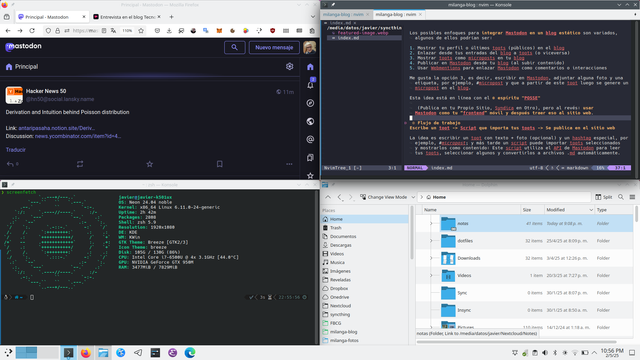The width and height of the screenshot is (640, 360).
Task: Expand the Videos folder in list
Action: pos(431,276)
